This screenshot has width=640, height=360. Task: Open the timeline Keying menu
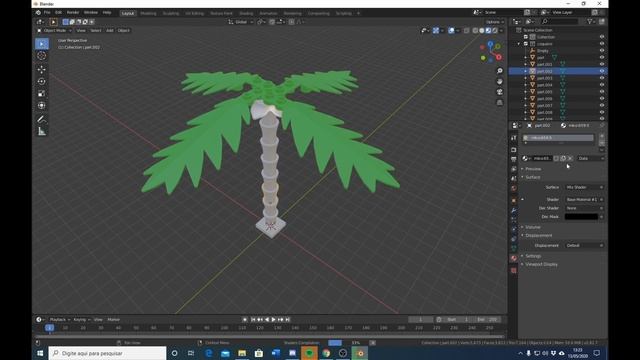point(81,320)
